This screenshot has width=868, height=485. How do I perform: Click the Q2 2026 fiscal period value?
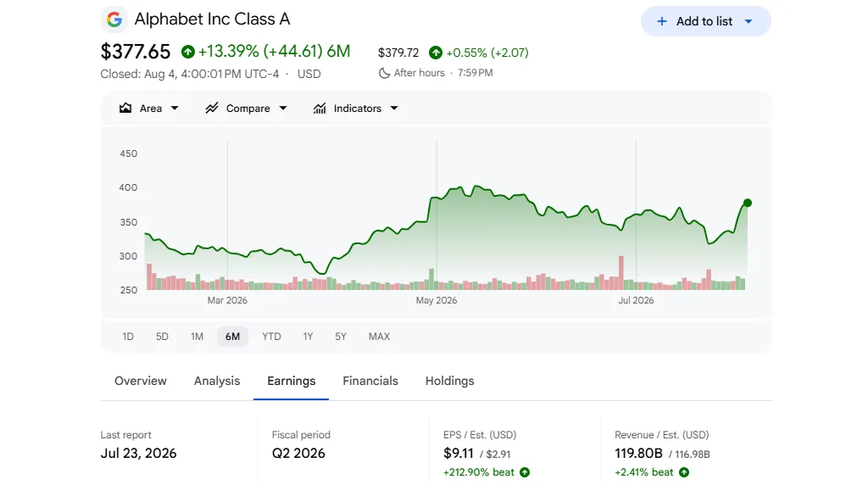click(298, 454)
